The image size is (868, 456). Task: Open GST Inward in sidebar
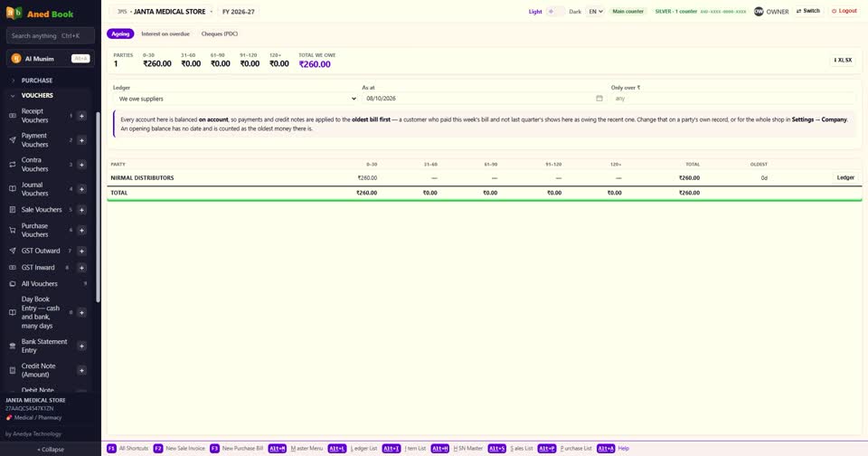click(38, 268)
